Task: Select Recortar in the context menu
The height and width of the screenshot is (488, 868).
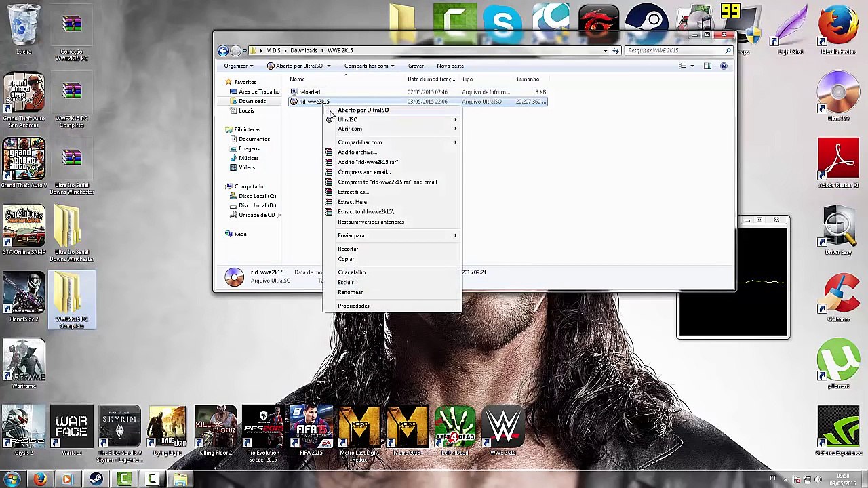Action: click(x=393, y=249)
